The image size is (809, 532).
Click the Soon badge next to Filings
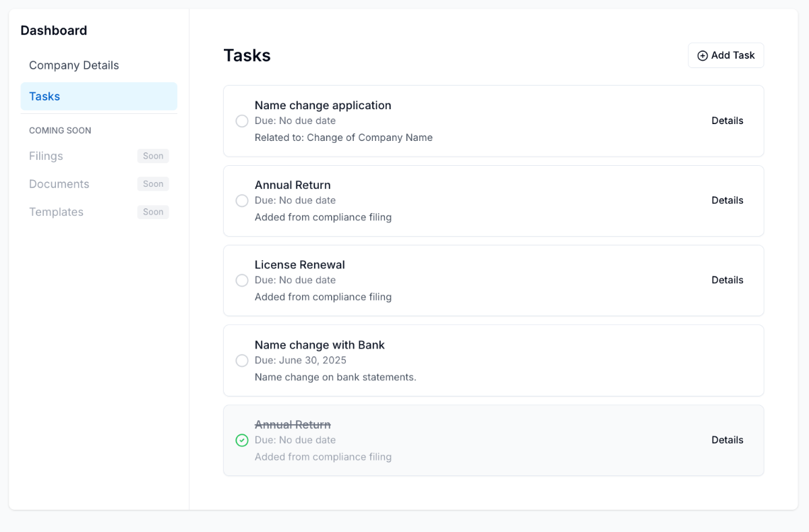[153, 156]
